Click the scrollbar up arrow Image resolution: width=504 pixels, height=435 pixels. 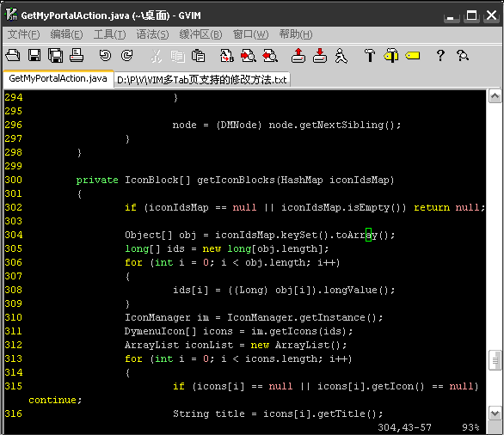coord(495,96)
